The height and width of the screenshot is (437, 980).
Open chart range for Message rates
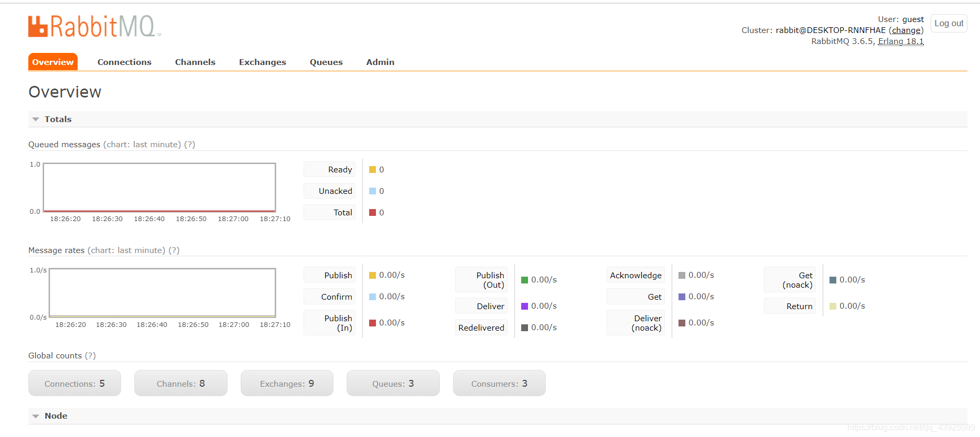coord(126,250)
